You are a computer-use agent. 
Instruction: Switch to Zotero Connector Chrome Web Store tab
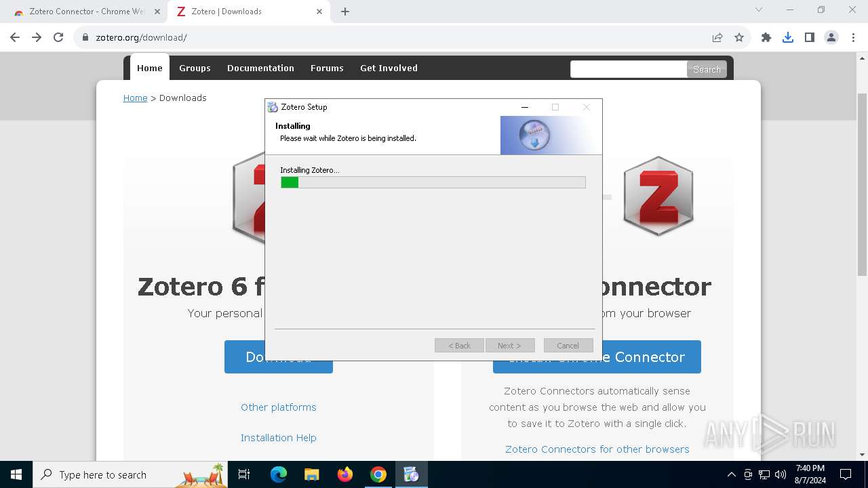pos(85,12)
